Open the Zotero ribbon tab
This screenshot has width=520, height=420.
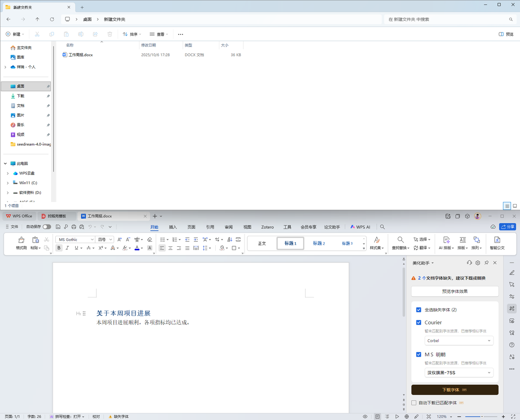(267, 227)
